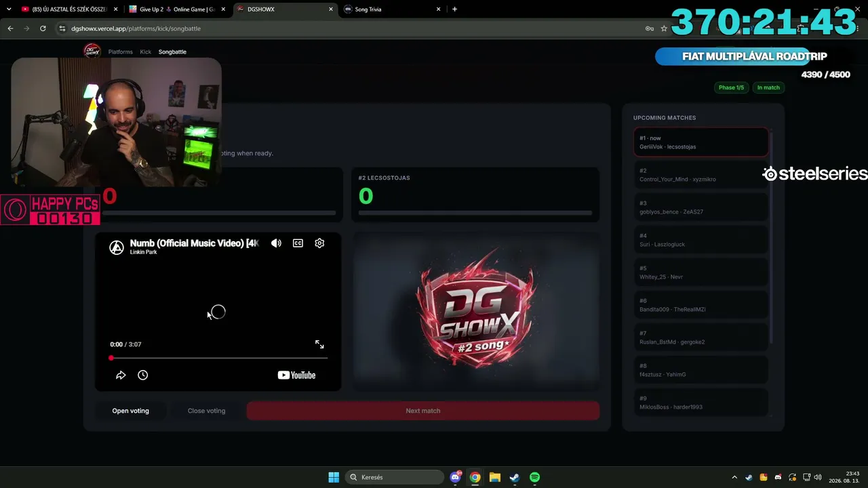
Task: Close the Song Trivia tab
Action: click(439, 9)
